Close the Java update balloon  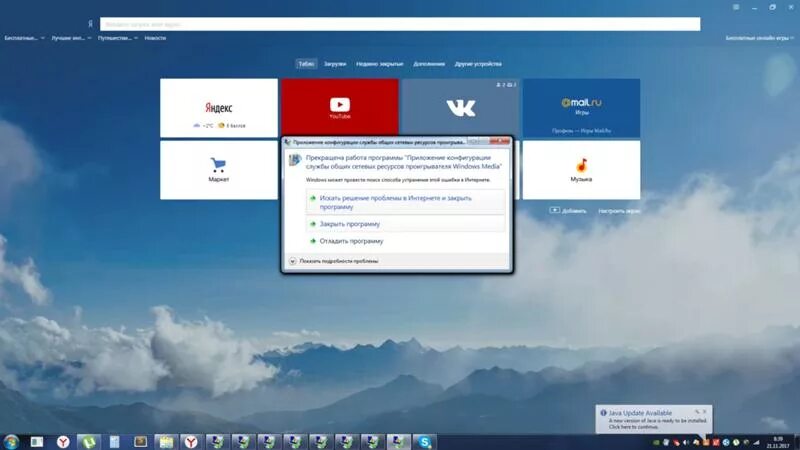pyautogui.click(x=705, y=411)
